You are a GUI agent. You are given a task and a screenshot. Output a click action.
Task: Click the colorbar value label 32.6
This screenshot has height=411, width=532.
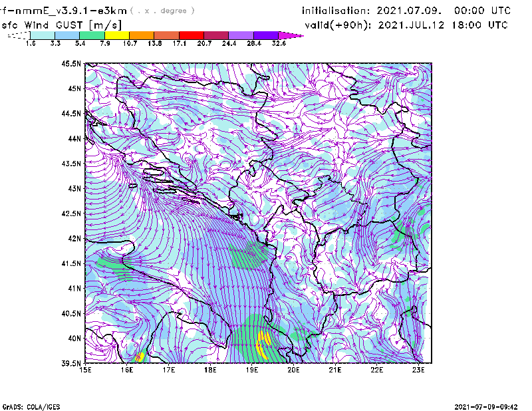279,43
